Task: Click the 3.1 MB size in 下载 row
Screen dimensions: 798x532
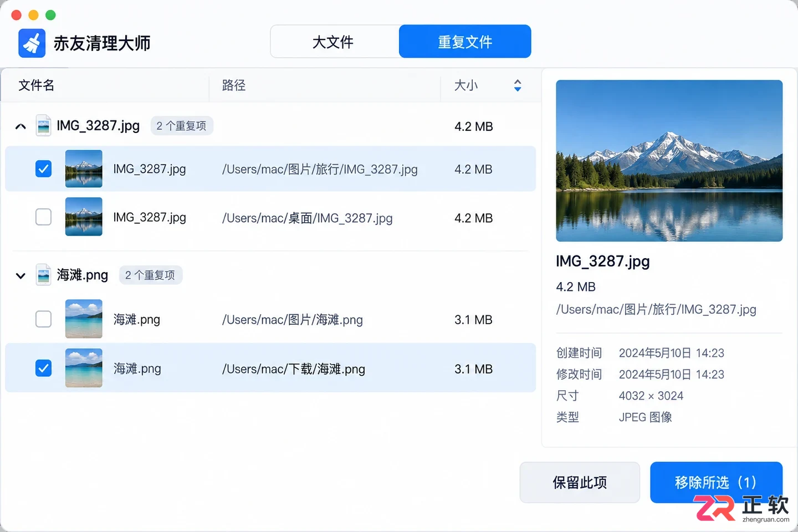Action: (x=474, y=369)
